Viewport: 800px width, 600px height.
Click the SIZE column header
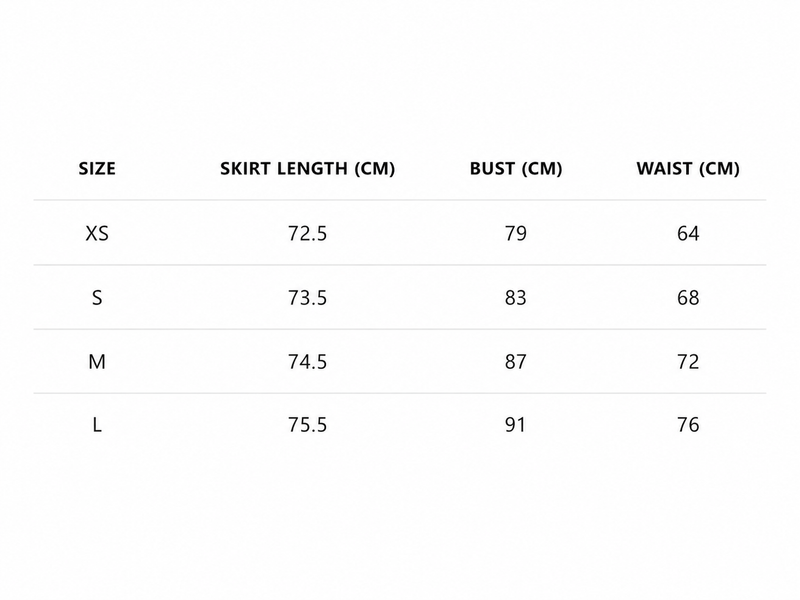[97, 168]
